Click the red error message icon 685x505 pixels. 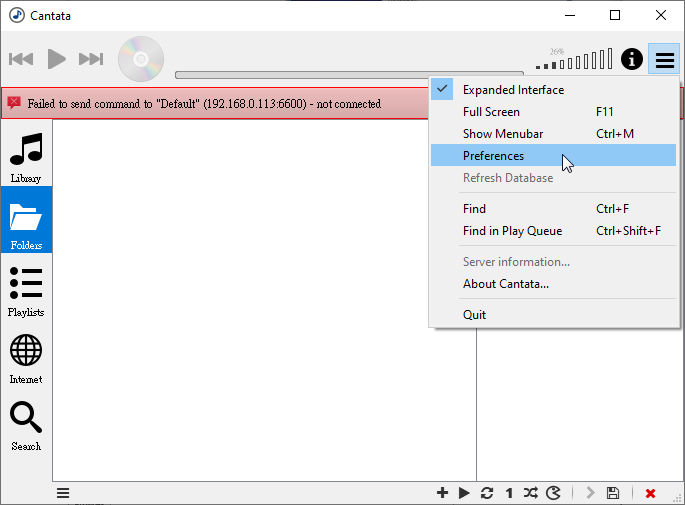tap(14, 103)
